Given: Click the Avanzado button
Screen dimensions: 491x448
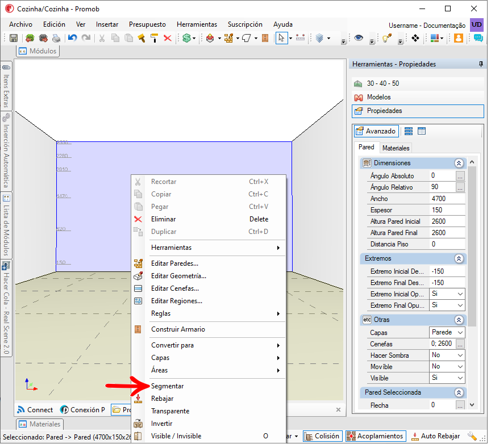Looking at the screenshot, I should click(x=376, y=131).
